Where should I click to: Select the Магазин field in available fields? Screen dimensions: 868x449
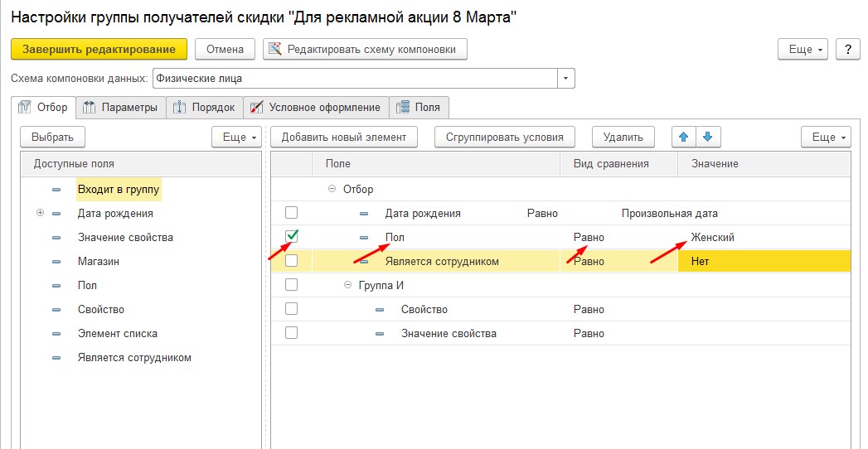pyautogui.click(x=98, y=261)
